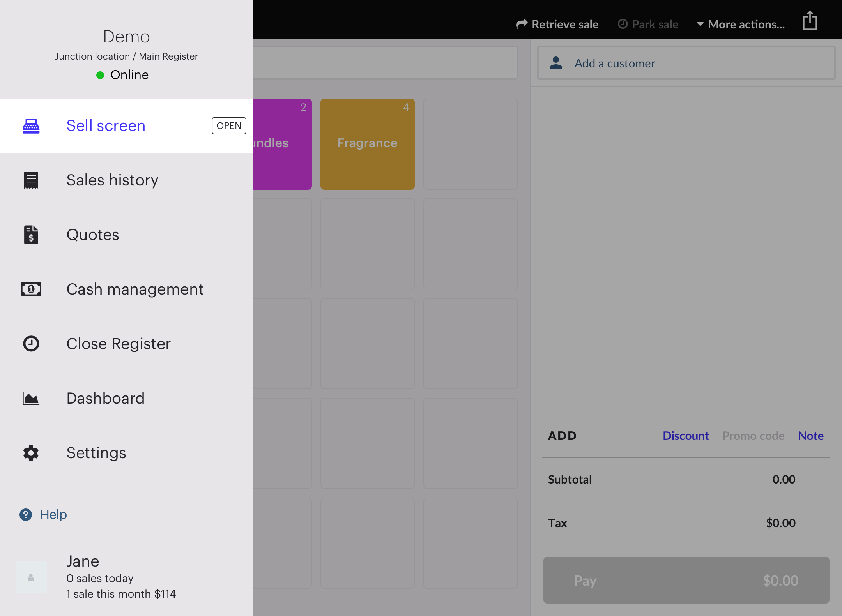Viewport: 842px width, 616px height.
Task: Click the Add a customer field
Action: point(686,63)
